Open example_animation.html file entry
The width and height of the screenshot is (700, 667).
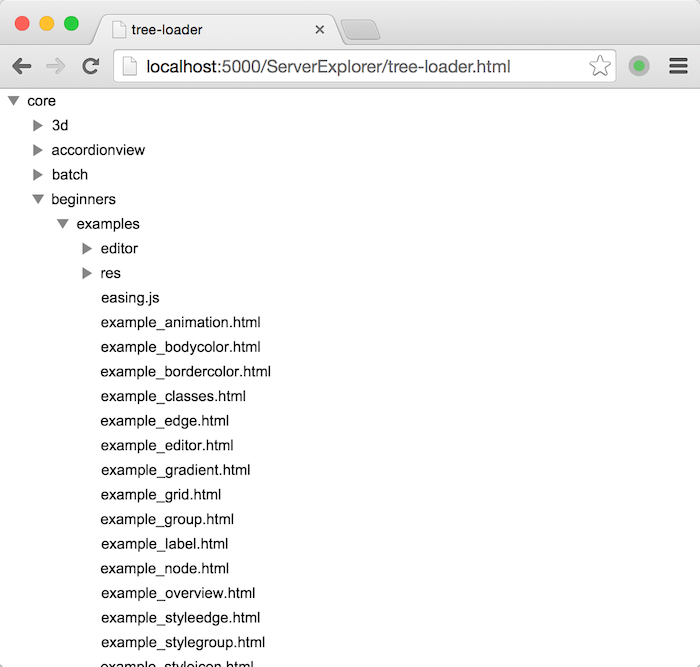pyautogui.click(x=180, y=322)
